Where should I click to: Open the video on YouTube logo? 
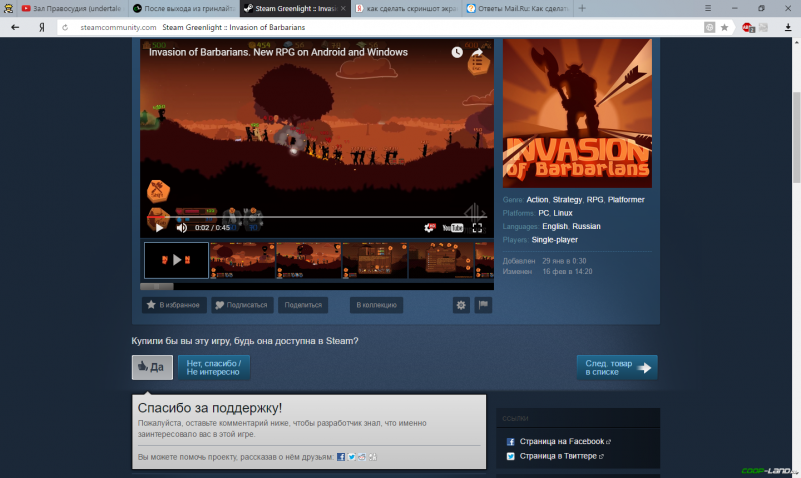453,228
